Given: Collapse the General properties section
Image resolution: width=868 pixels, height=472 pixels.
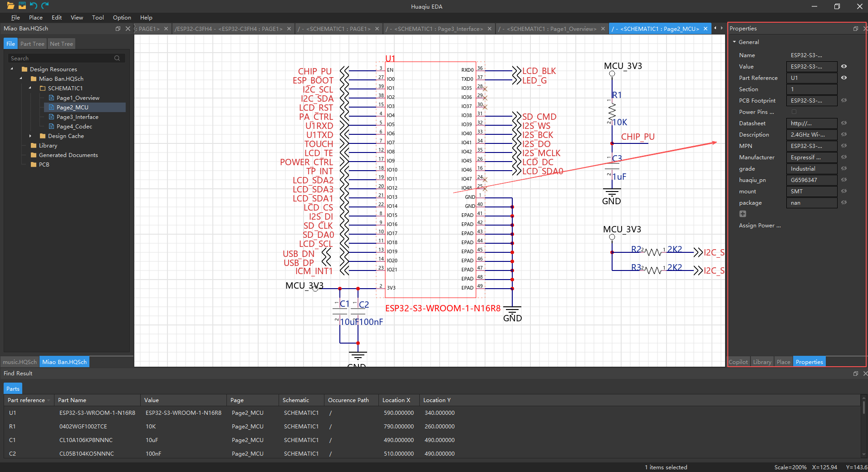Looking at the screenshot, I should pos(735,42).
